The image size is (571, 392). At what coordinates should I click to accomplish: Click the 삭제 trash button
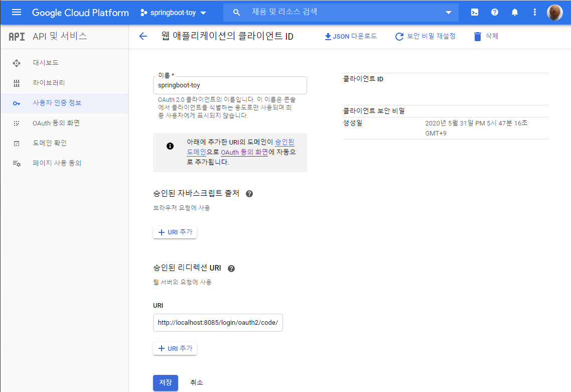point(486,36)
